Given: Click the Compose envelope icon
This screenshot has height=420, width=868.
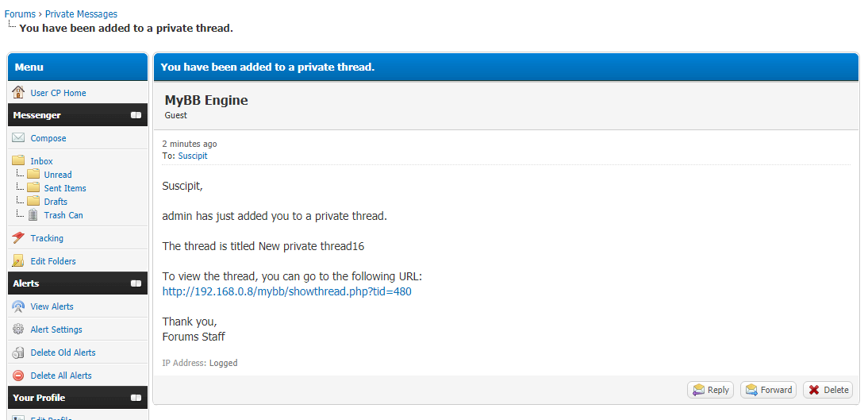Looking at the screenshot, I should point(18,138).
